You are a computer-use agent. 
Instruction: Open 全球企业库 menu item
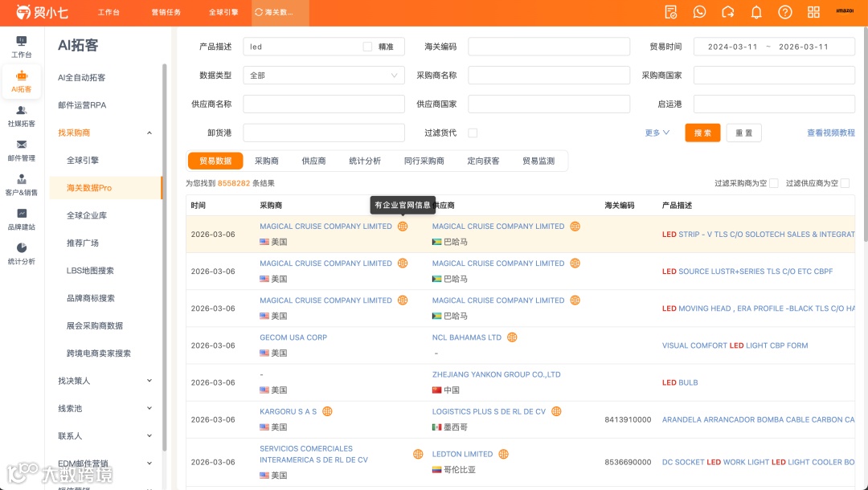coord(86,215)
